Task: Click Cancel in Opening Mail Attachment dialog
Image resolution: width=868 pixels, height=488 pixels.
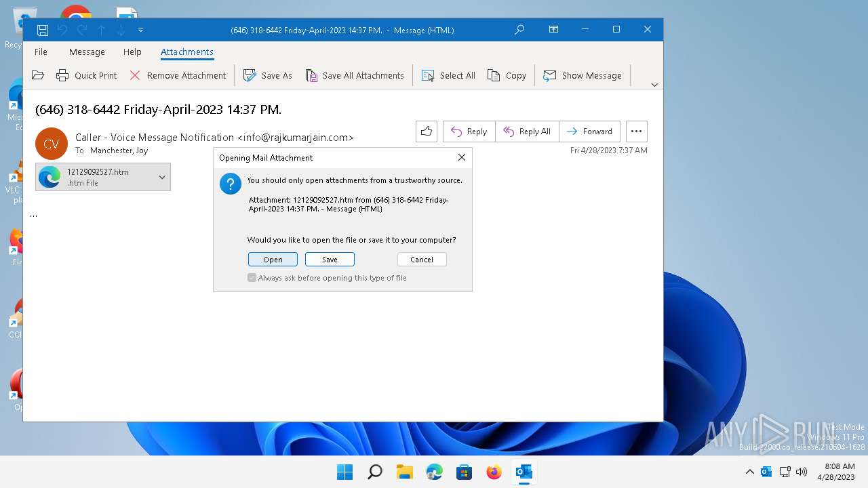Action: 422,260
